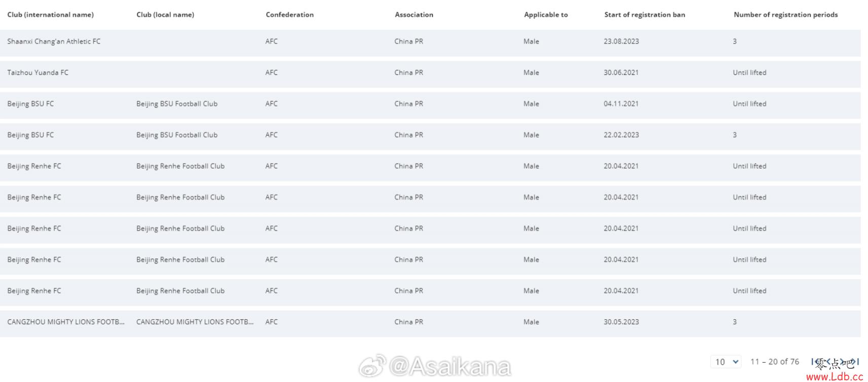
Task: Click the 11 – 20 of 76 page indicator
Action: tap(774, 362)
